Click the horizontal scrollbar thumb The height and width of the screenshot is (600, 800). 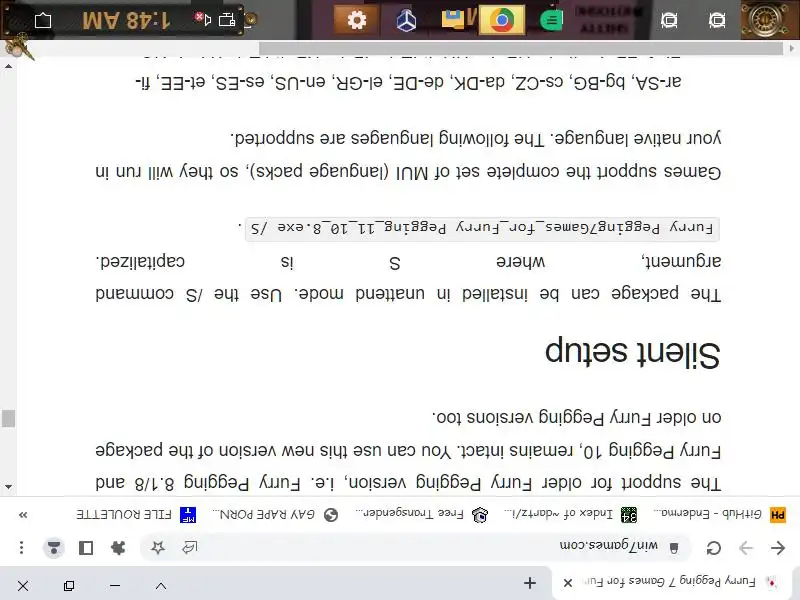(521, 48)
